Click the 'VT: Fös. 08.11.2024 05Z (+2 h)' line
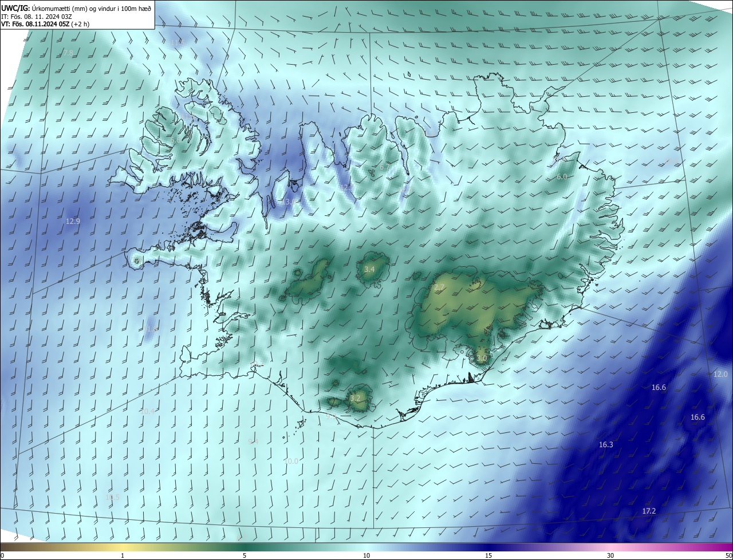 click(45, 24)
